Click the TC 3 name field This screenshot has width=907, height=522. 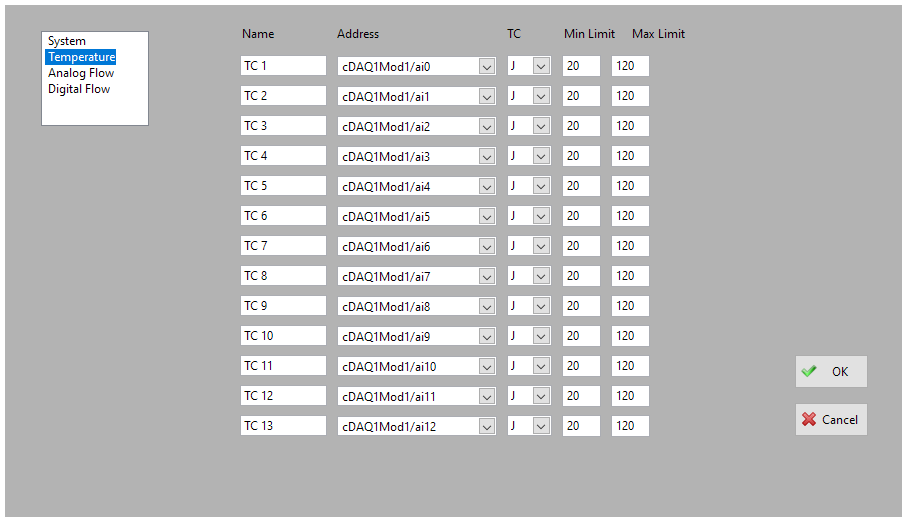(283, 126)
